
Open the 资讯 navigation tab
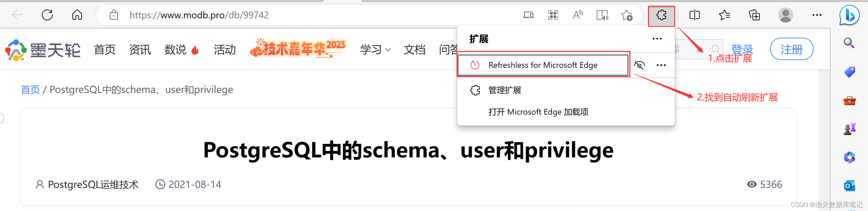[x=140, y=50]
